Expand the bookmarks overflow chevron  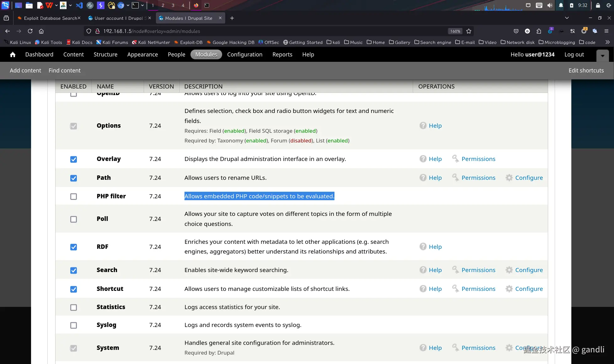click(607, 42)
